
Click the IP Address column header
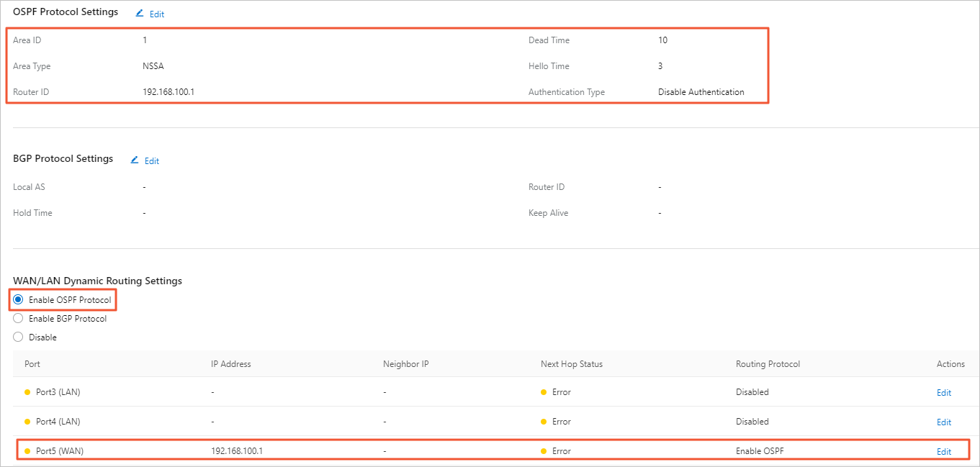click(x=231, y=364)
